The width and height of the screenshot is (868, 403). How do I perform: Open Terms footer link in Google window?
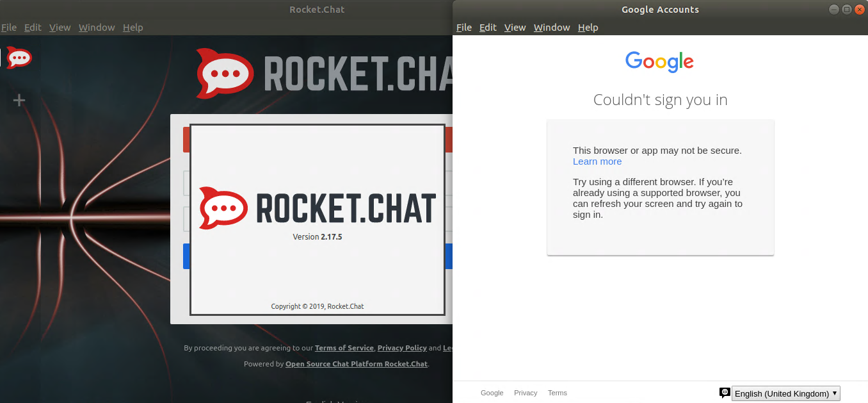tap(558, 393)
